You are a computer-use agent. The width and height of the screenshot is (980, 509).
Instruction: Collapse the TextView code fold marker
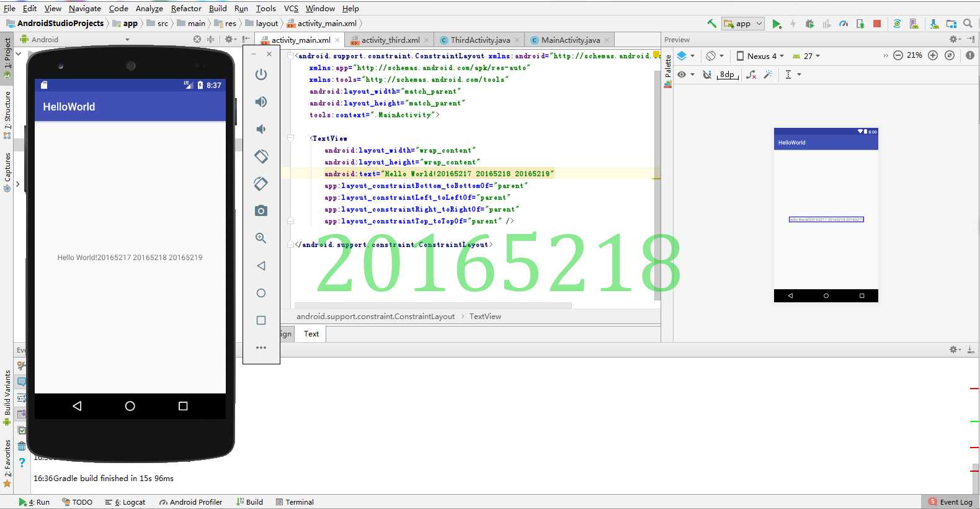pyautogui.click(x=290, y=138)
